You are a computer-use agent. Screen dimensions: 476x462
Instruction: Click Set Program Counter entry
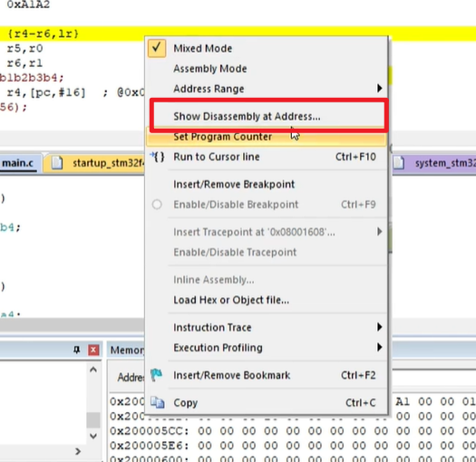click(222, 137)
